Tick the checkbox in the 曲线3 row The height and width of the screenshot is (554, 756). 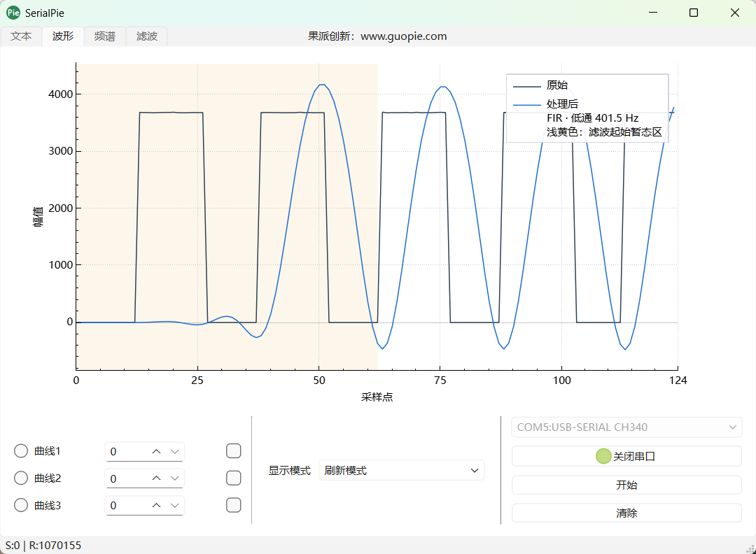pos(233,505)
